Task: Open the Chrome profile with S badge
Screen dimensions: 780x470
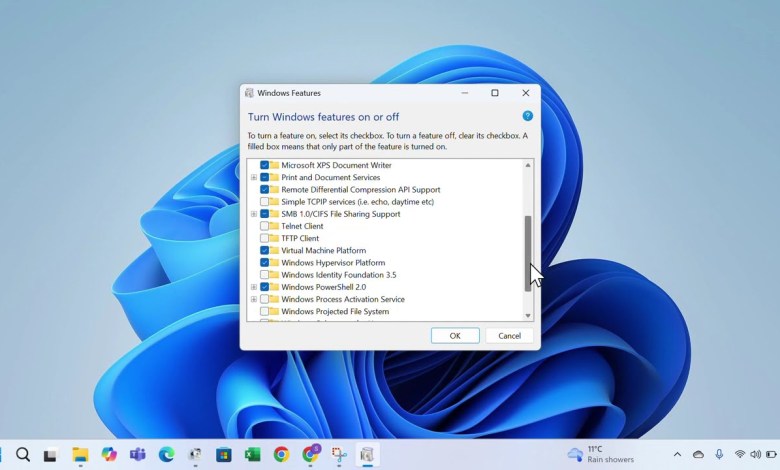Action: coord(311,454)
